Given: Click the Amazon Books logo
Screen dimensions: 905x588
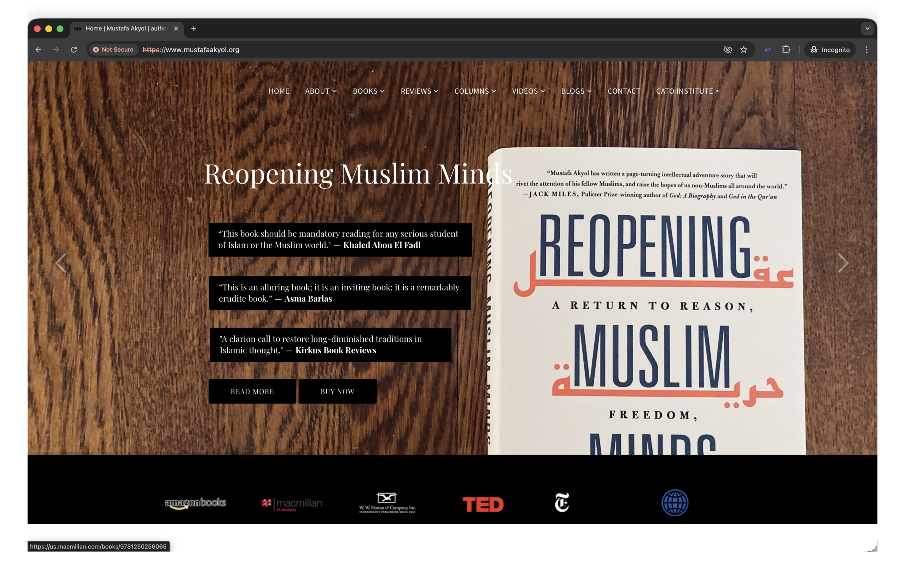Looking at the screenshot, I should (x=195, y=503).
